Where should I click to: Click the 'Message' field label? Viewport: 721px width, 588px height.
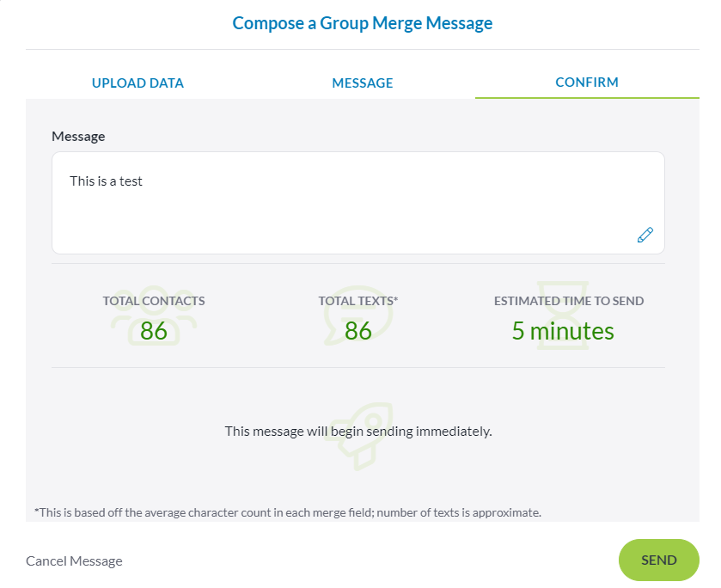(78, 136)
